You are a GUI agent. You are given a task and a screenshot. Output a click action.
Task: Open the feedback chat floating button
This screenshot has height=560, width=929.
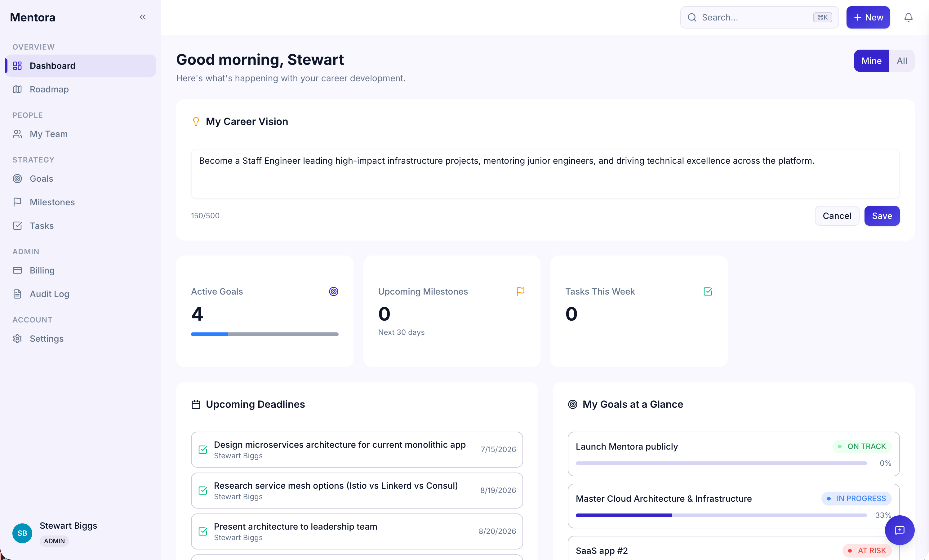coord(900,530)
